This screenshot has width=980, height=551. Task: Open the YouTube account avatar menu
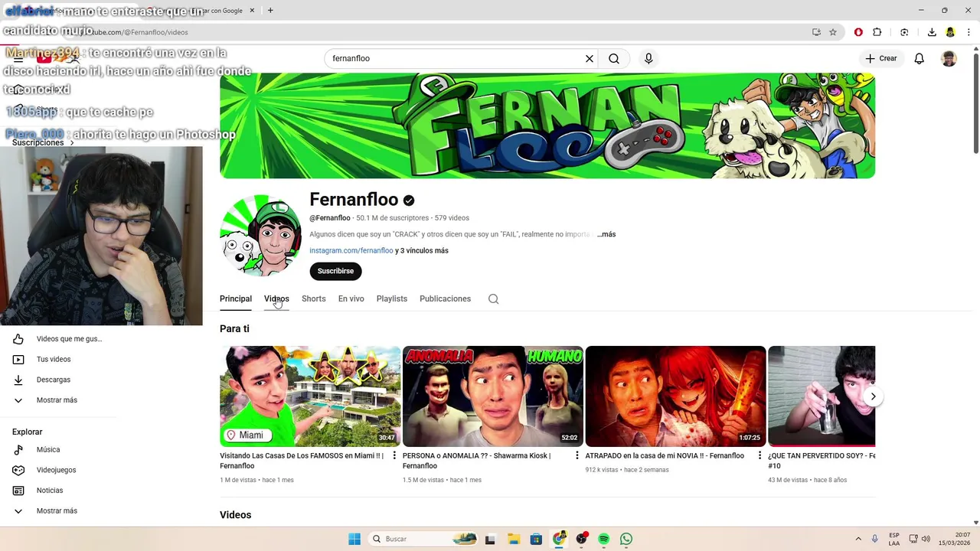(x=949, y=58)
